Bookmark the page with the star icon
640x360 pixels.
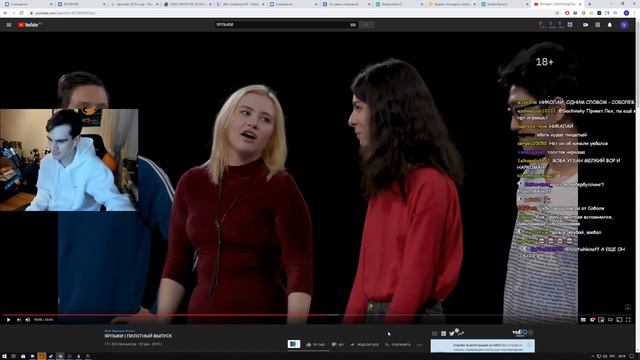(557, 13)
